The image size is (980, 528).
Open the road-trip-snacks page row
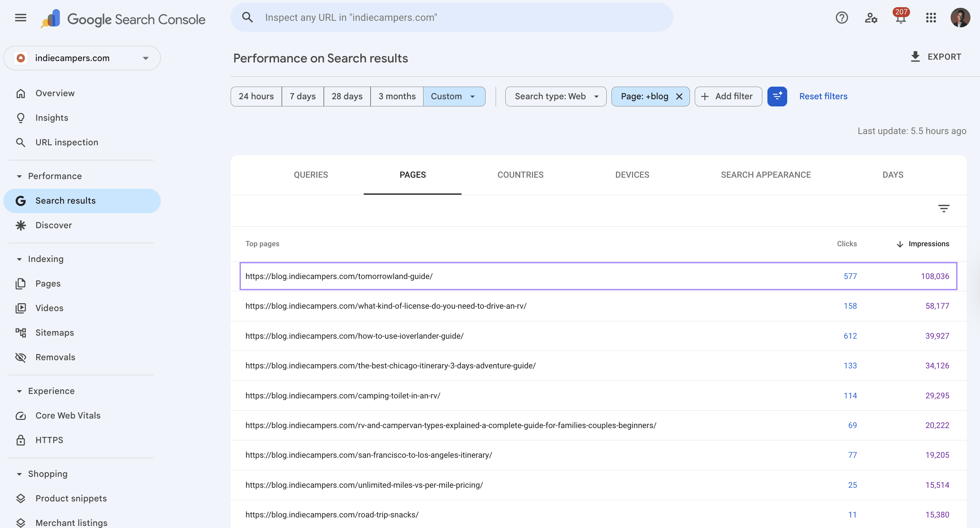(x=598, y=514)
